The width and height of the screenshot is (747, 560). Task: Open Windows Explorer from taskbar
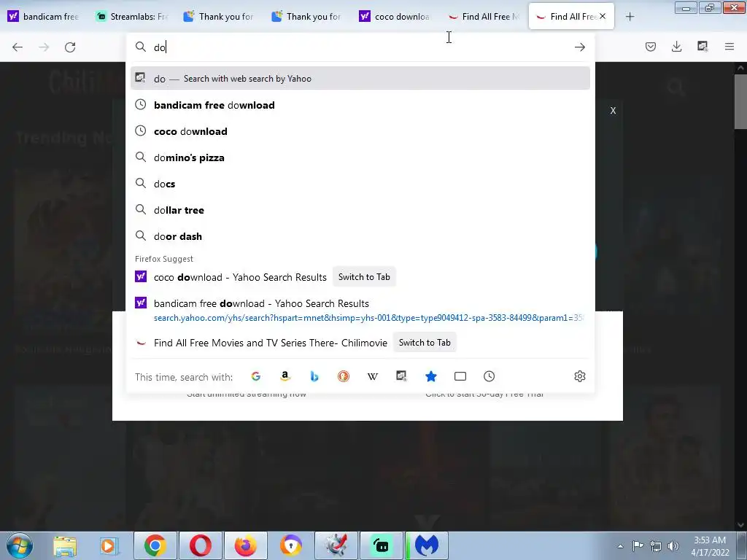tap(65, 545)
